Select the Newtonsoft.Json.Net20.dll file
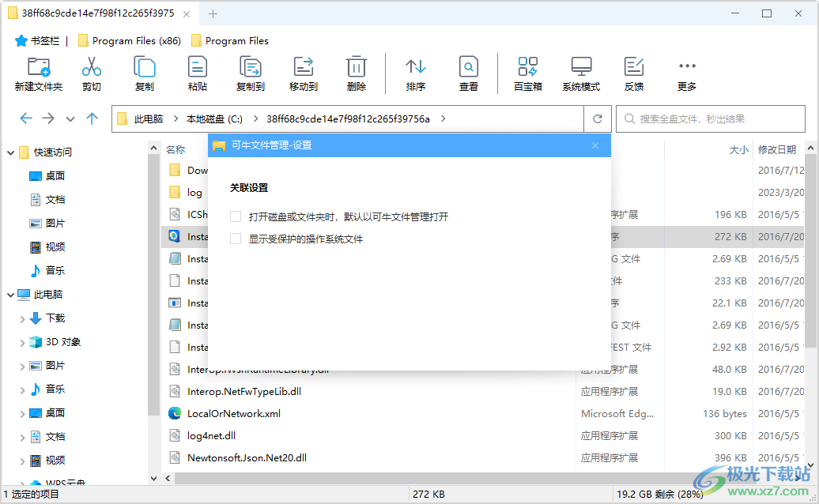819x504 pixels. tap(247, 457)
